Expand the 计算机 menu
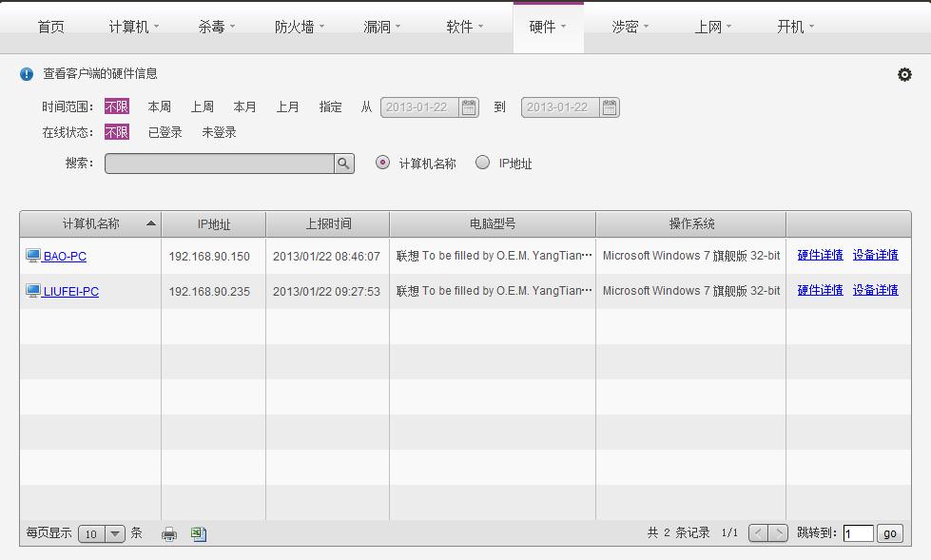Viewport: 931px width, 560px height. 133,27
